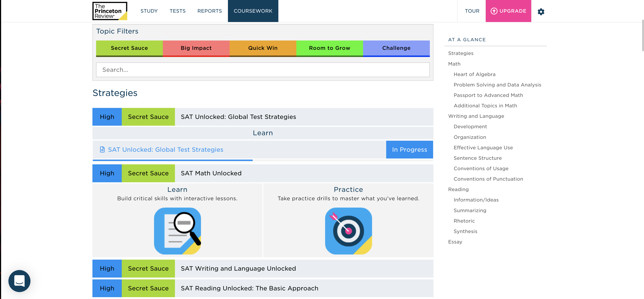This screenshot has height=299, width=644.
Task: Start the Tour from the header
Action: pos(472,11)
